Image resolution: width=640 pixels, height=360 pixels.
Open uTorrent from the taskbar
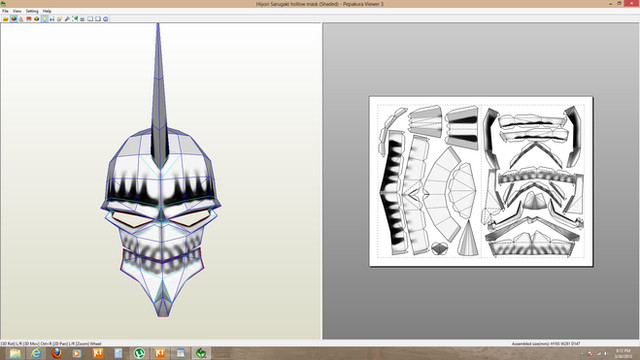pos(139,353)
